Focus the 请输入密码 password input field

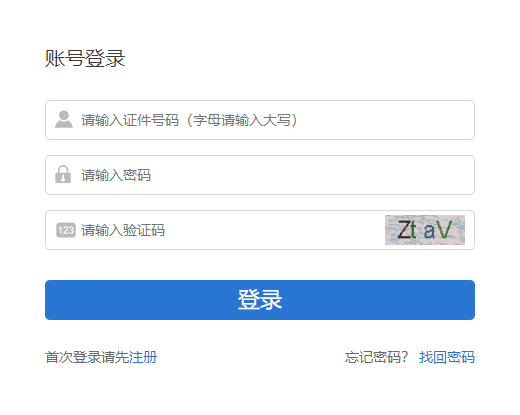point(260,175)
